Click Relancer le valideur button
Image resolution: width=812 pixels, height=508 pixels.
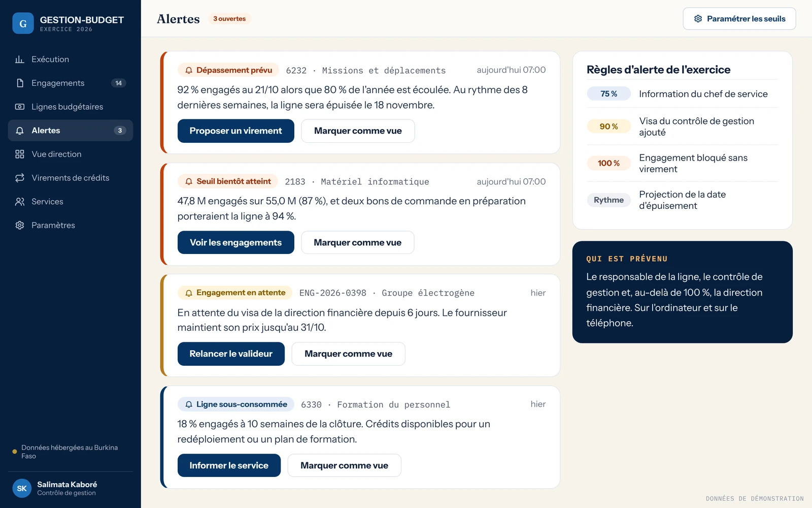[x=231, y=354]
